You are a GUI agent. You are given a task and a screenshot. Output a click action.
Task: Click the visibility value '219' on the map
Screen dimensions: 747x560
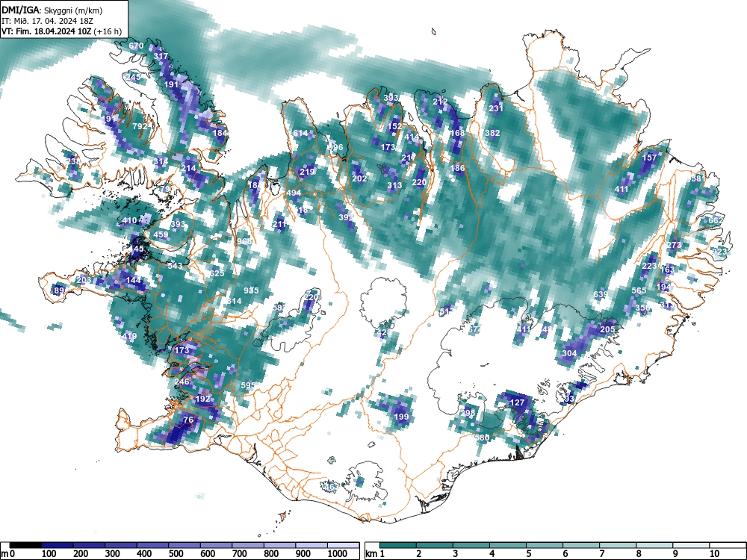click(307, 172)
